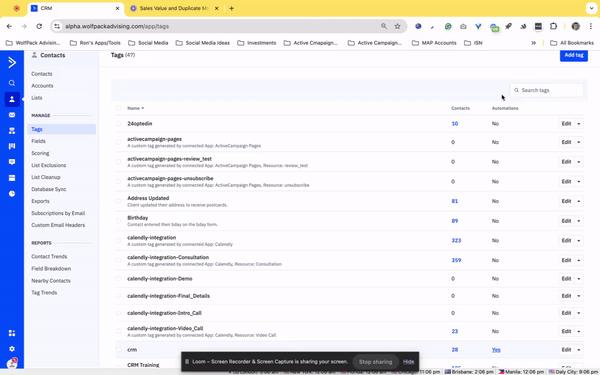
Task: Open the Apps grid icon
Action: point(12,333)
